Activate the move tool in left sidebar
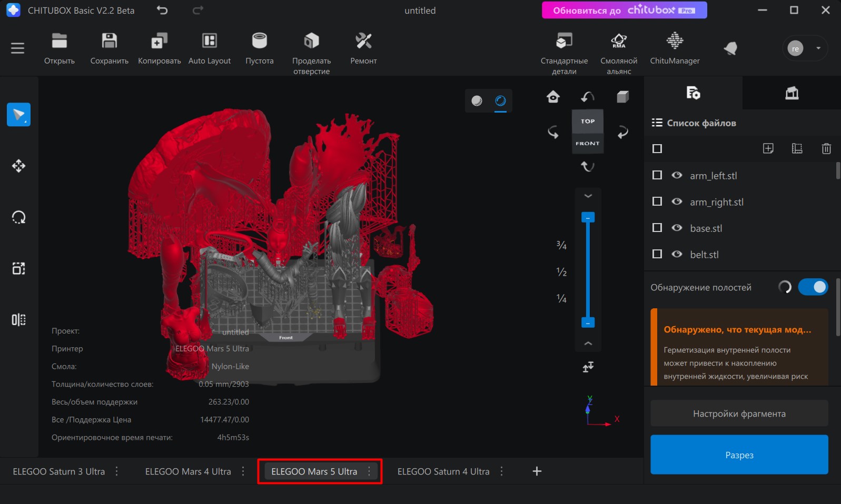This screenshot has width=841, height=504. (x=18, y=166)
